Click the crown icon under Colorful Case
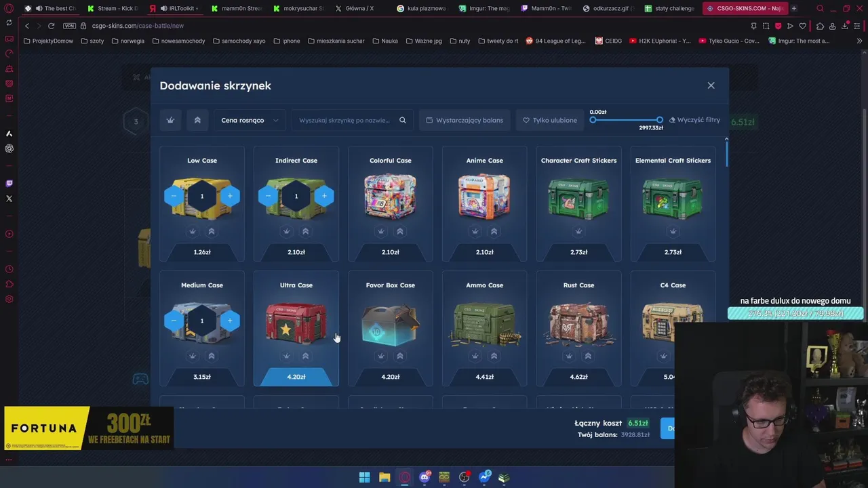Viewport: 868px width, 488px height. coord(381,231)
